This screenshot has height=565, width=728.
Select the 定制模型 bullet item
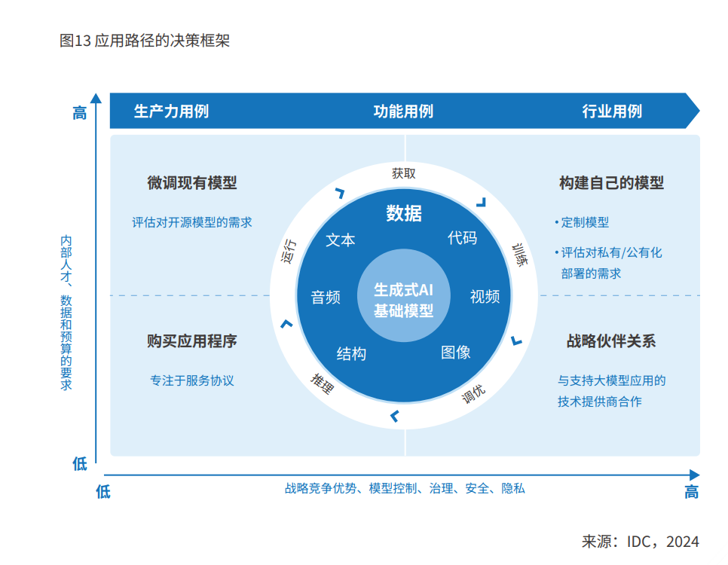pos(585,222)
